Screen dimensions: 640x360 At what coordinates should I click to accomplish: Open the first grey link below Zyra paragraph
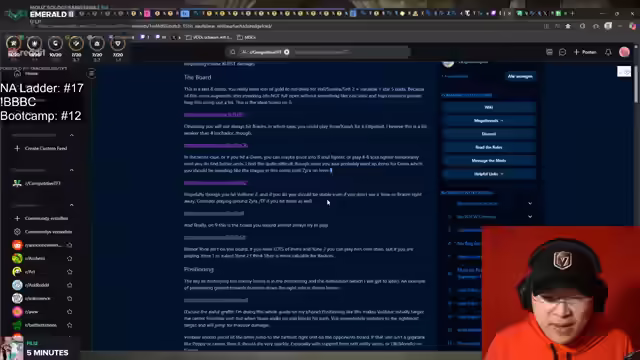214,213
